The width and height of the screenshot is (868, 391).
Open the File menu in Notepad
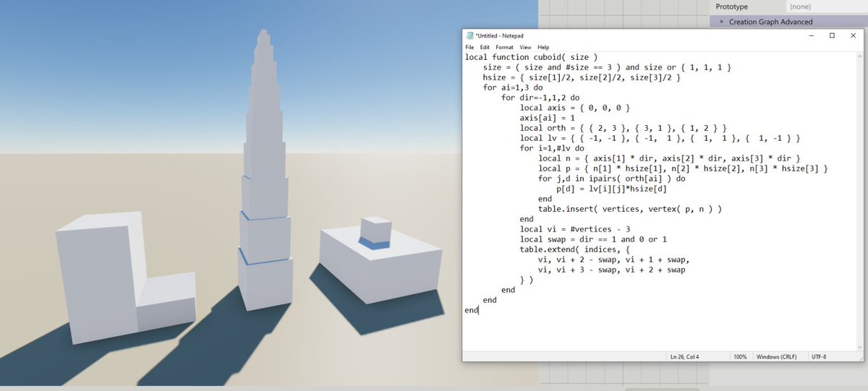tap(469, 47)
